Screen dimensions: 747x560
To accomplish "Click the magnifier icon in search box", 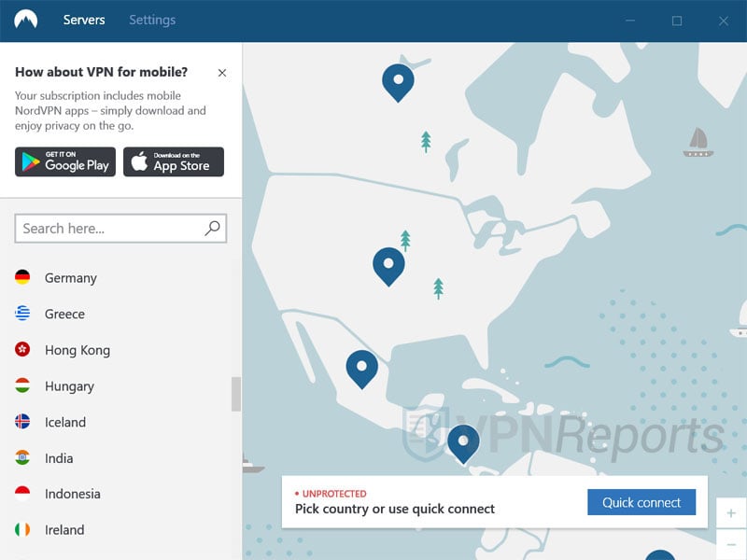I will tap(213, 228).
